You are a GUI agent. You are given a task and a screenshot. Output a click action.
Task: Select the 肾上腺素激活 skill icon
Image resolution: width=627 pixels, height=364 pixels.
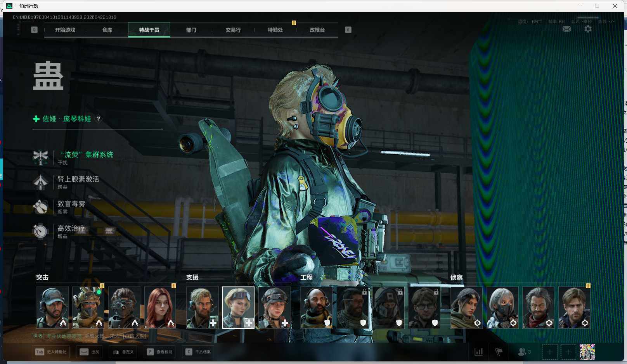[x=40, y=182]
